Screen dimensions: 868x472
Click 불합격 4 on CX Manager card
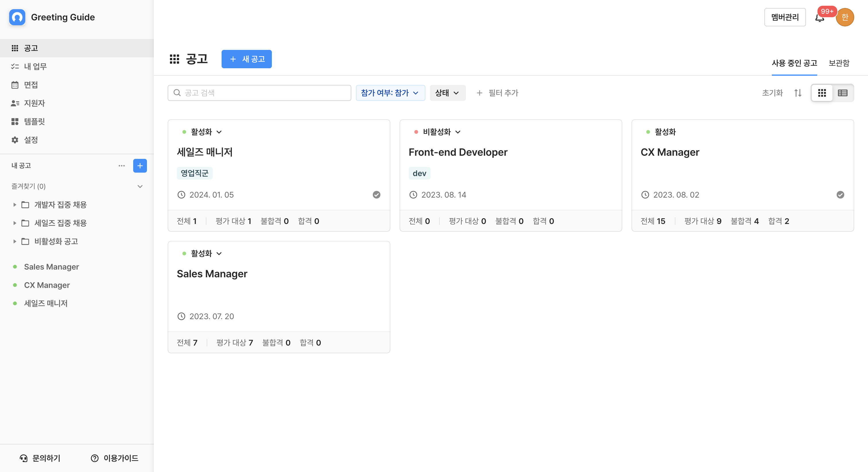(x=745, y=221)
